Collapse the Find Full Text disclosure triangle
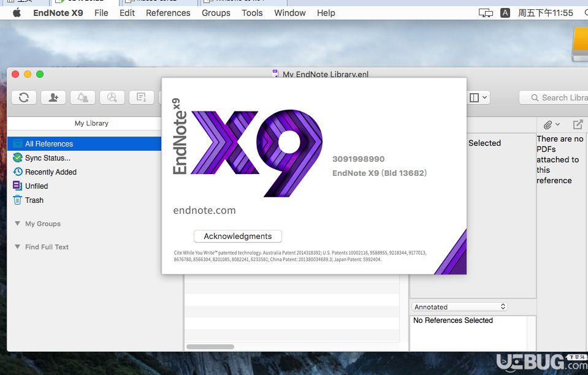Viewport: 588px width, 375px height. pos(17,246)
